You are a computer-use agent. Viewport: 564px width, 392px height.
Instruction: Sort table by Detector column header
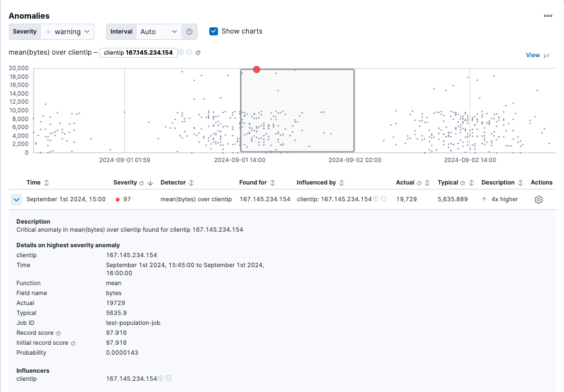click(x=173, y=183)
